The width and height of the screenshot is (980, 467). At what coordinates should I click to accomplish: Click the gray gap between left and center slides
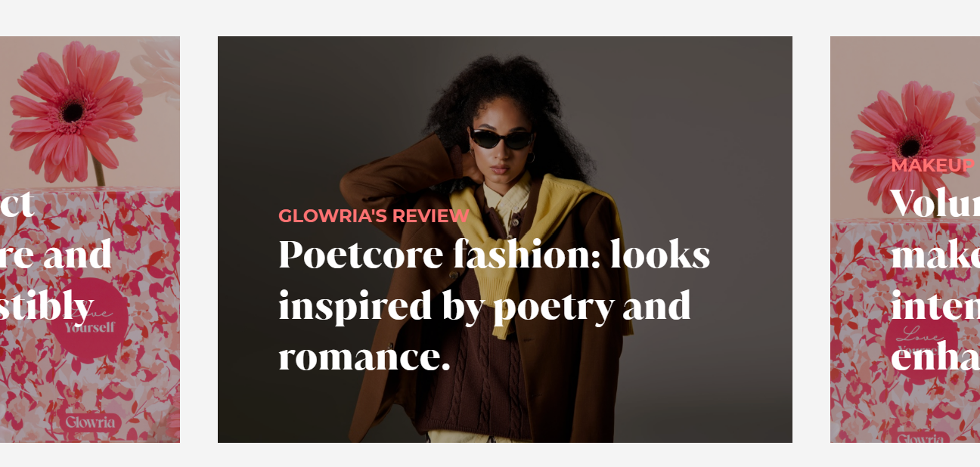[199, 240]
